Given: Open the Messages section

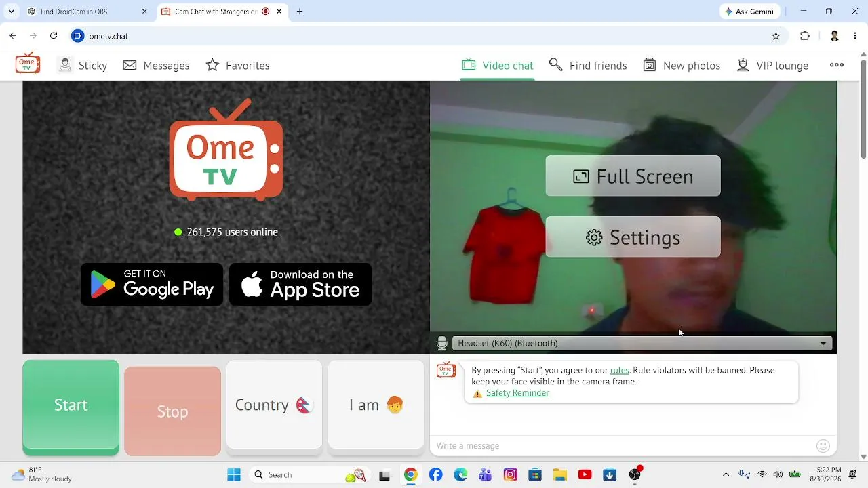Looking at the screenshot, I should [156, 65].
